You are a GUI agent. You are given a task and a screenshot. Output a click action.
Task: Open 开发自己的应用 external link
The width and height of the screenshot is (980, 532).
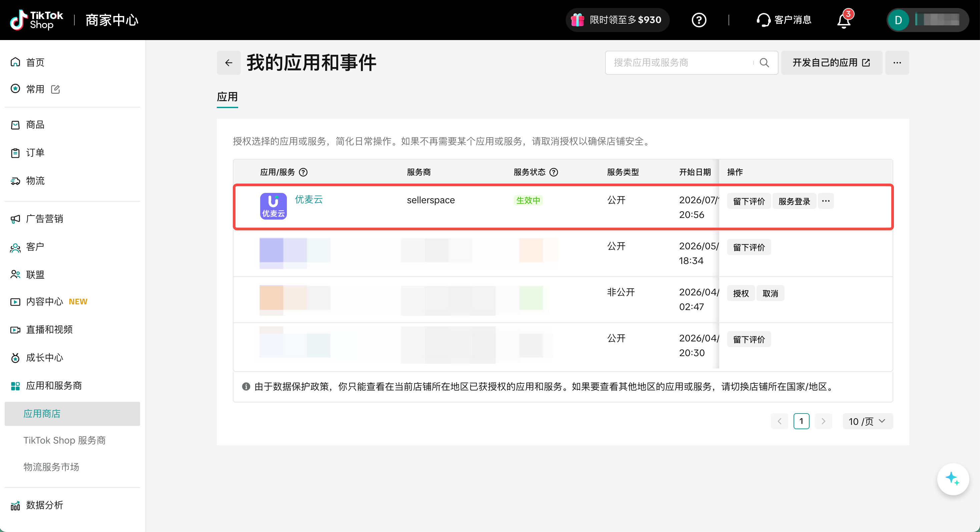pos(831,62)
